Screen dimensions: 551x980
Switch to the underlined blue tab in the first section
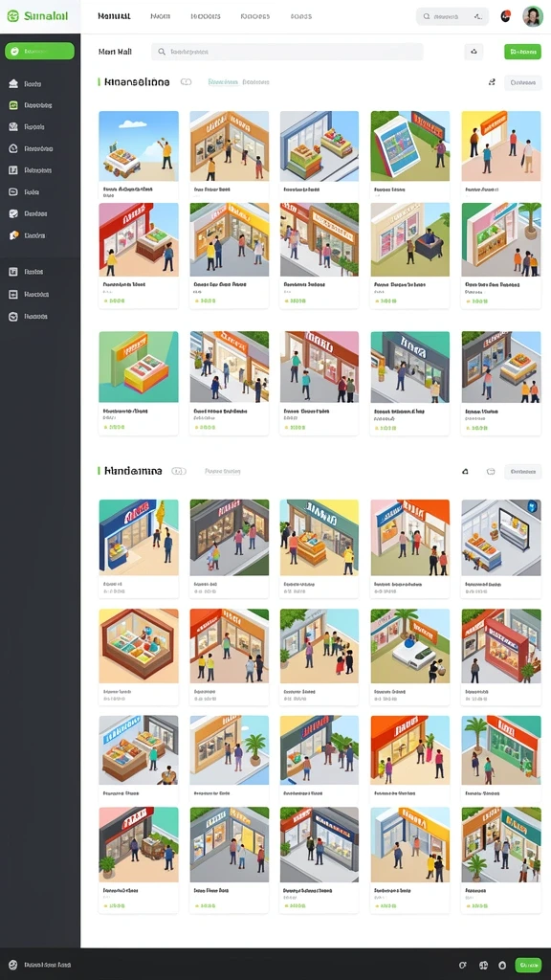coord(223,82)
